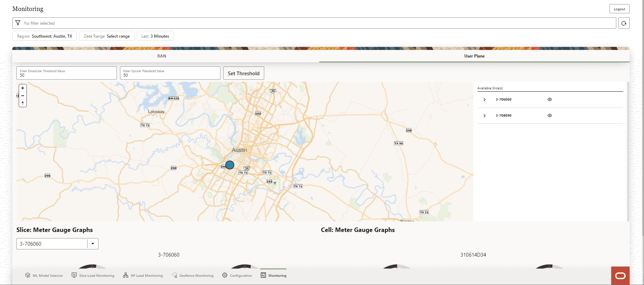The height and width of the screenshot is (285, 644).
Task: Open the slice selector dropdown arrow
Action: pos(93,244)
